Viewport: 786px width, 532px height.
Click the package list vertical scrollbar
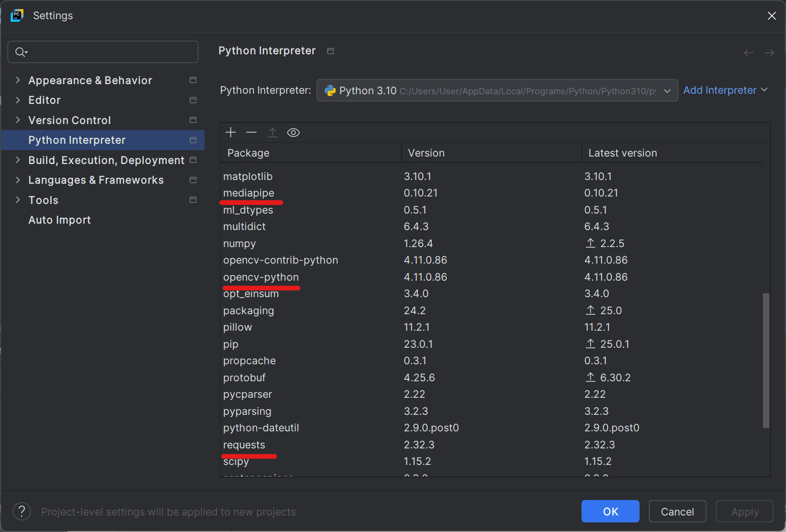click(x=766, y=360)
